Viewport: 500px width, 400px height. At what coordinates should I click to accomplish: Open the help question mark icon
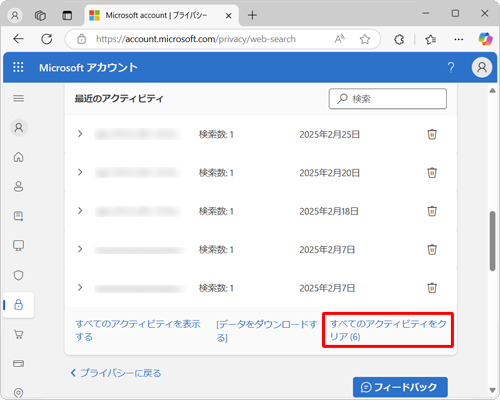451,67
